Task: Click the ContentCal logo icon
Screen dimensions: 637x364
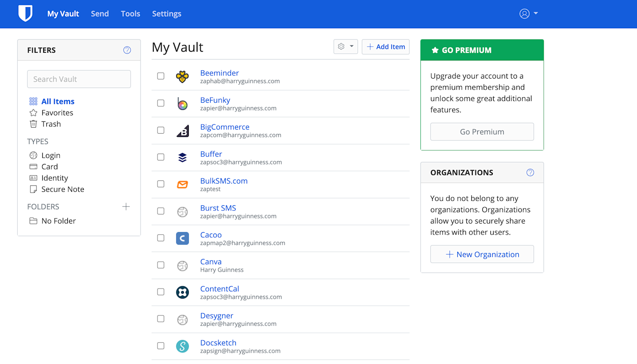Action: (x=182, y=292)
